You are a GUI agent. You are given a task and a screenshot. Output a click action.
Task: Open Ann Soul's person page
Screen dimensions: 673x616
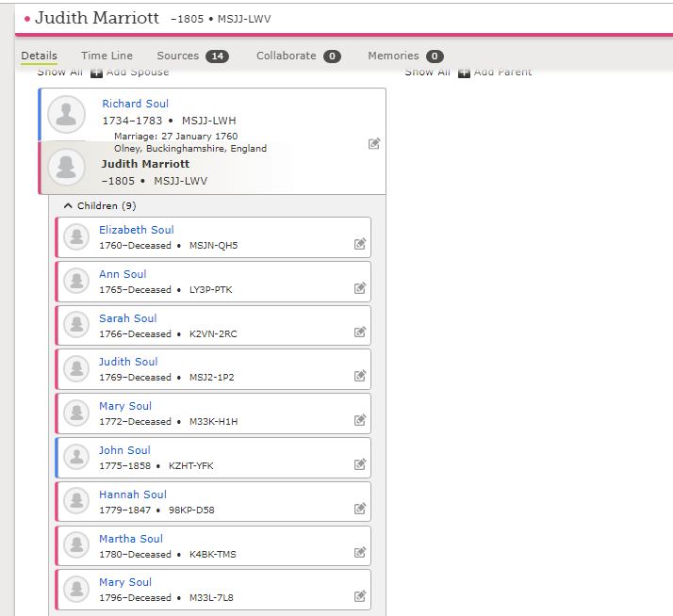(123, 274)
